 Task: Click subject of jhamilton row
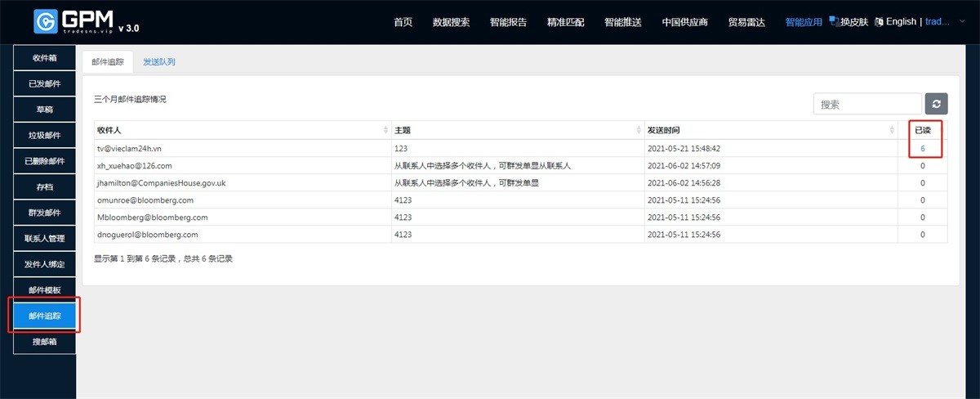pyautogui.click(x=466, y=182)
